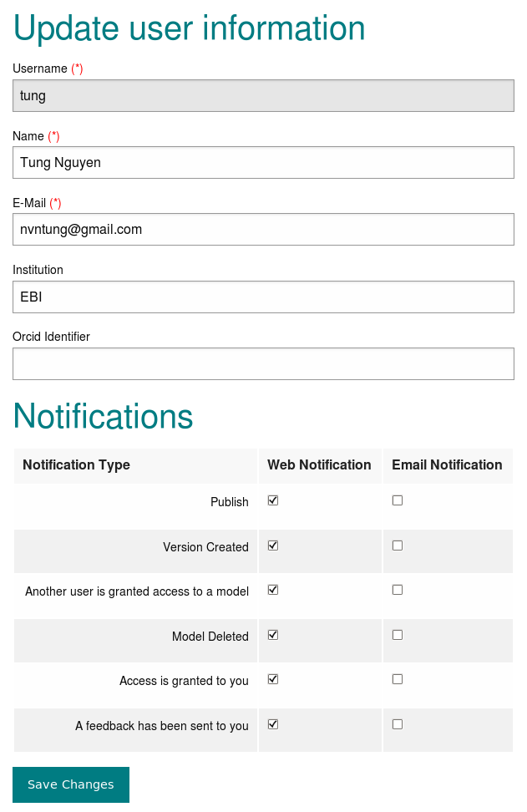Check email notification for access granted to you
This screenshot has width=527, height=812.
pyautogui.click(x=397, y=678)
